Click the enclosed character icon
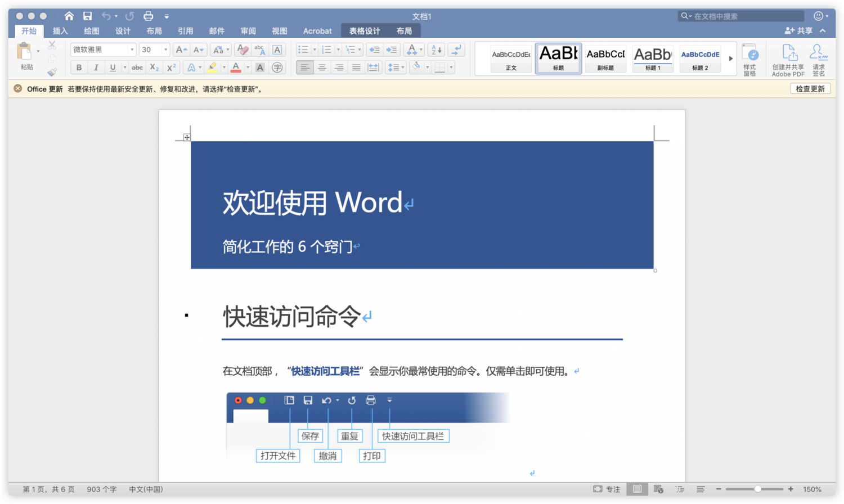The width and height of the screenshot is (844, 504). [x=277, y=67]
